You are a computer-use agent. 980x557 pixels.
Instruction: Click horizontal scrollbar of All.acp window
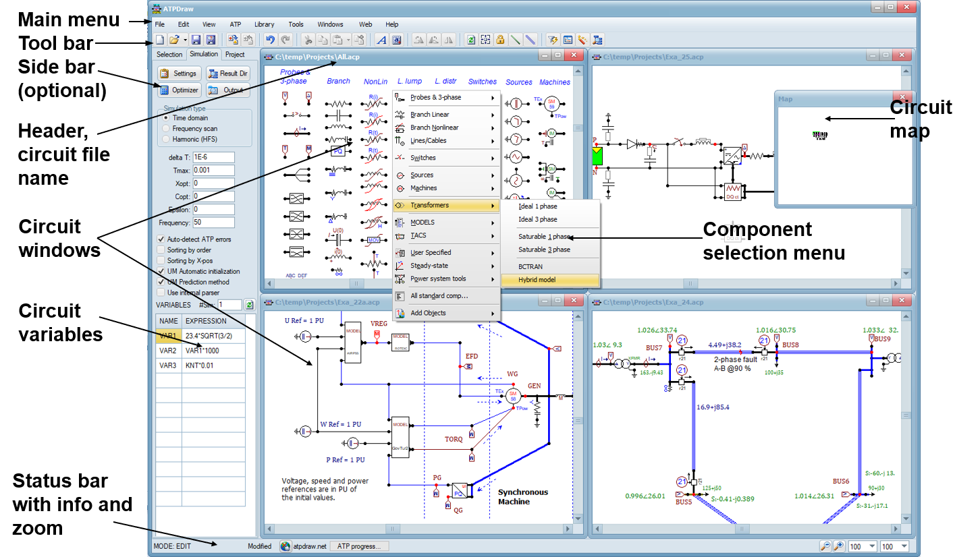(x=418, y=284)
